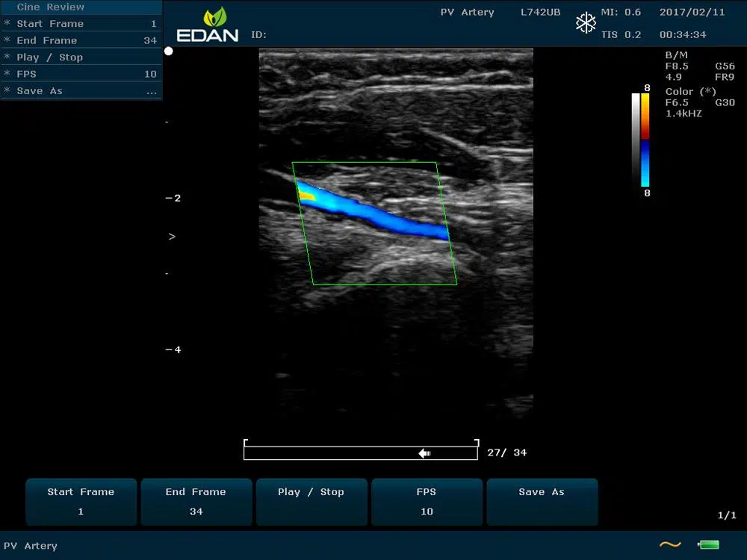Select Play / Stop in Cine Review menu
Viewport: 747px width, 560px height.
click(x=81, y=57)
